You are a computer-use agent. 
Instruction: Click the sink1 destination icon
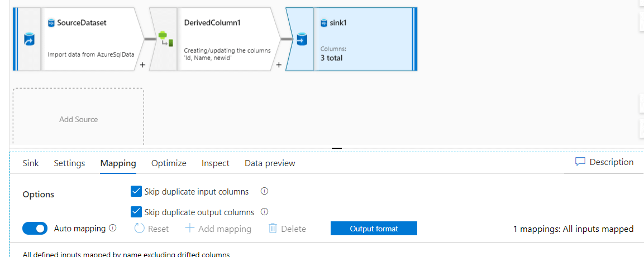pos(302,40)
